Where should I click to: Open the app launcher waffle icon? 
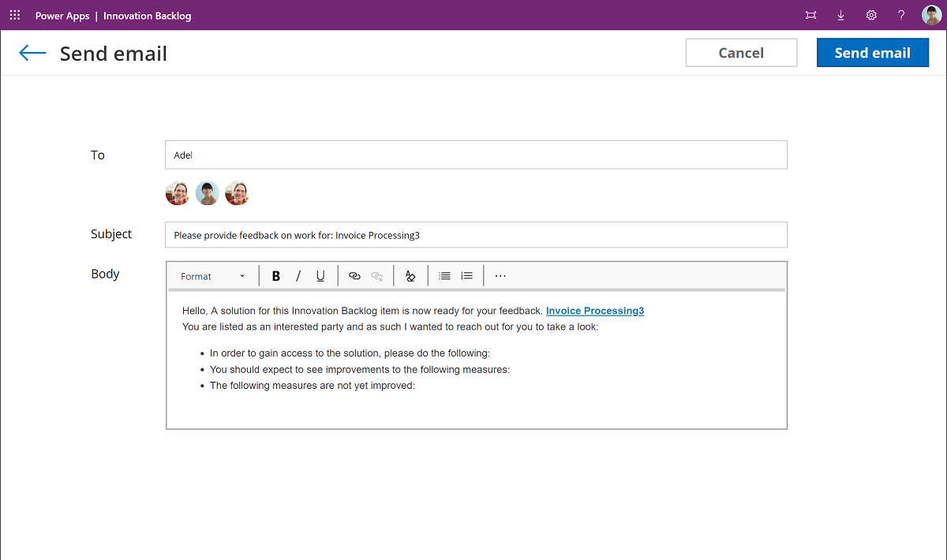[x=15, y=15]
